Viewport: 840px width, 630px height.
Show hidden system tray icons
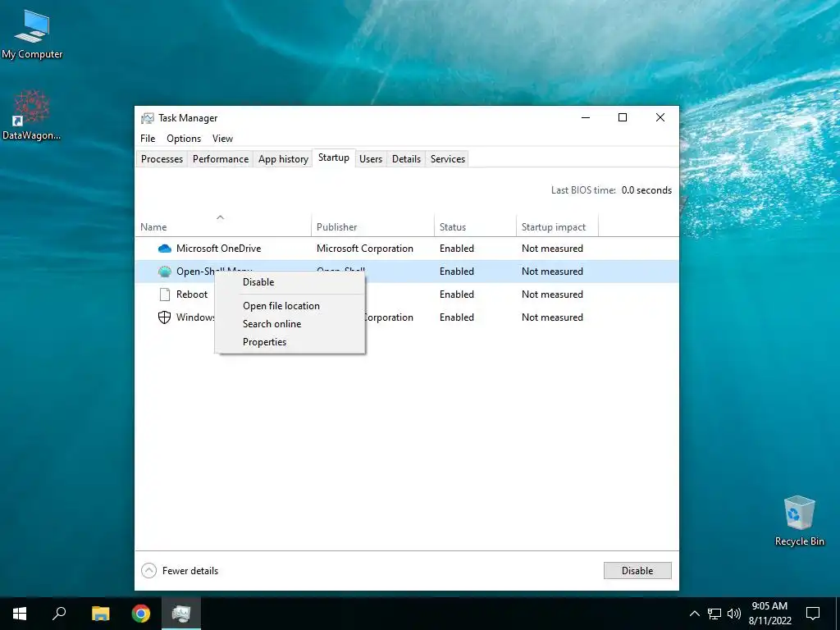pyautogui.click(x=694, y=614)
